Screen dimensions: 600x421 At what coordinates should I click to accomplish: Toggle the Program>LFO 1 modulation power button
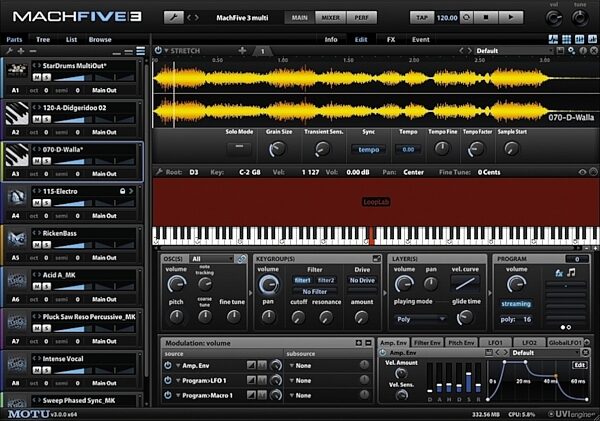pos(168,380)
